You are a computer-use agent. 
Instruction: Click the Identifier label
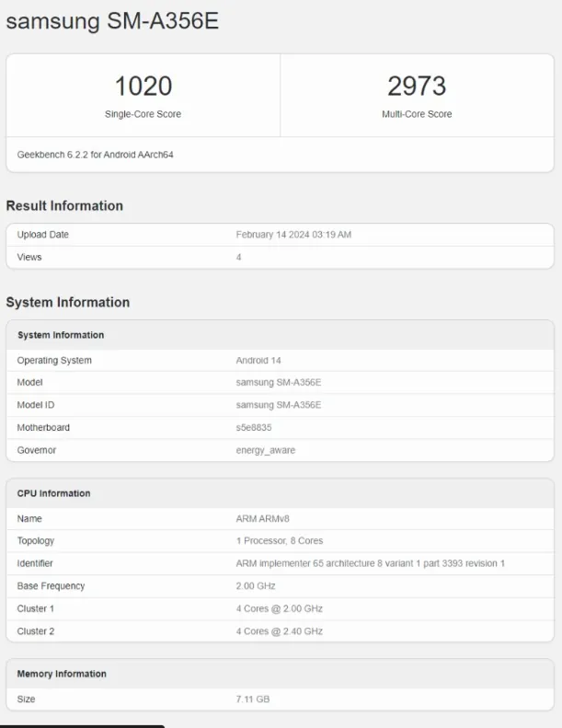tap(35, 563)
